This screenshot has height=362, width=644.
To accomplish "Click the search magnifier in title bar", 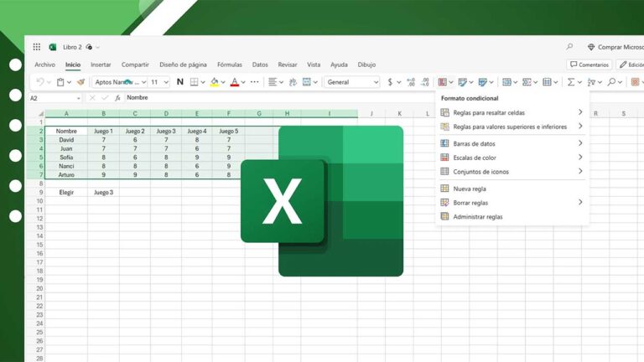I will tap(569, 47).
